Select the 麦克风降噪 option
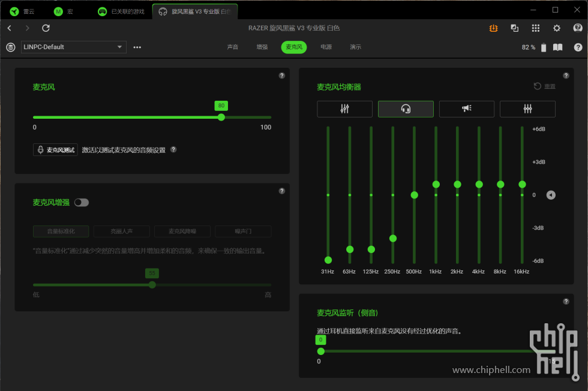This screenshot has height=391, width=588. 182,231
